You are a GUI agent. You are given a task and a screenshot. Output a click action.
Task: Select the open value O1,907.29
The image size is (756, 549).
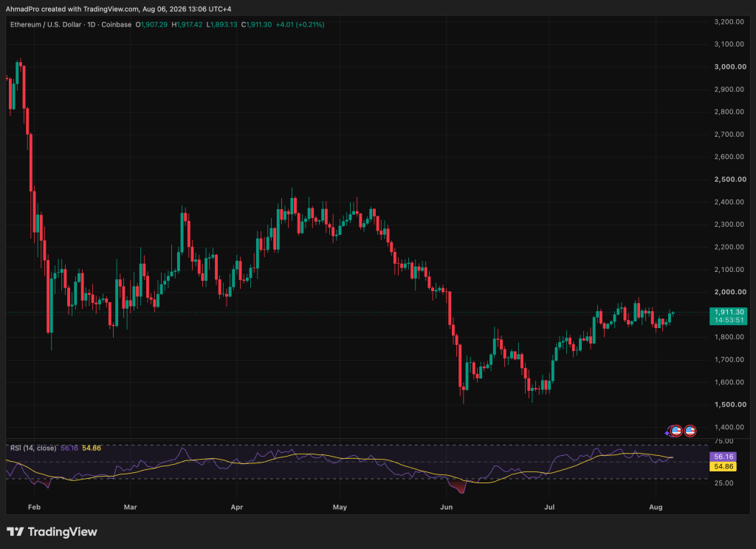click(x=151, y=24)
